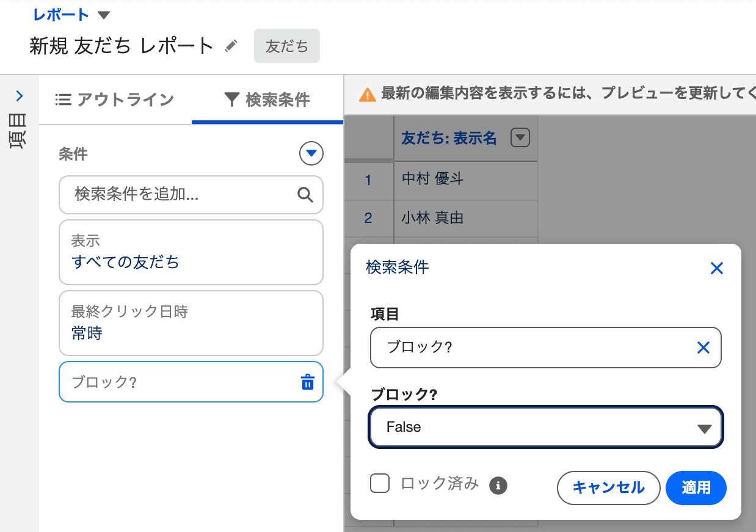Open the 条件 options dropdown arrow
The image size is (756, 532).
[x=311, y=153]
